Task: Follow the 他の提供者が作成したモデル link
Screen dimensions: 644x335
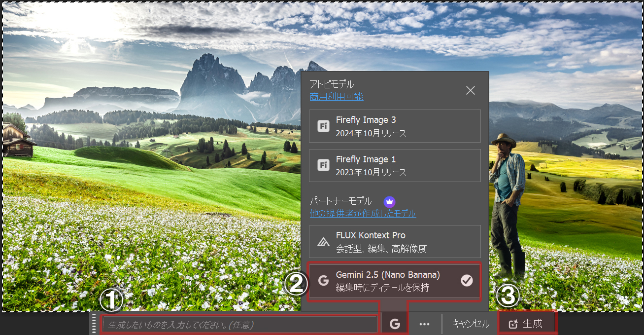Action: click(x=363, y=214)
